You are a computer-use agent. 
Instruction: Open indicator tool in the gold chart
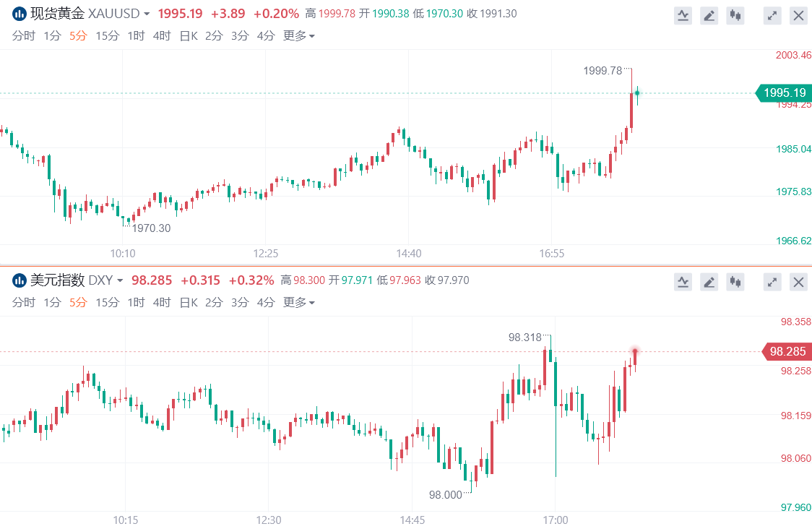[683, 15]
